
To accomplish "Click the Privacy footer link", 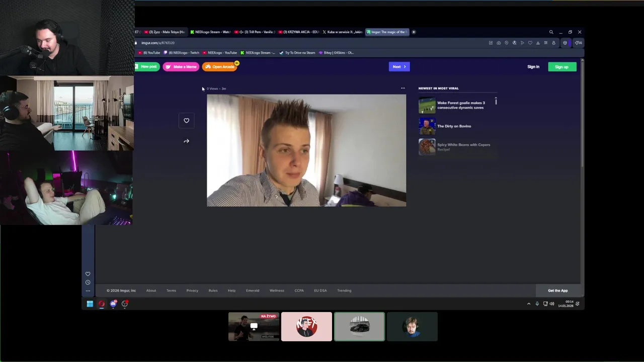I will [192, 291].
